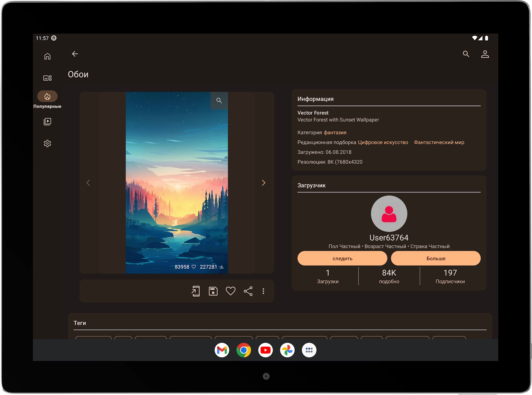Save wallpaper with the disk icon
Viewport: 532px width, 395px height.
[x=213, y=291]
